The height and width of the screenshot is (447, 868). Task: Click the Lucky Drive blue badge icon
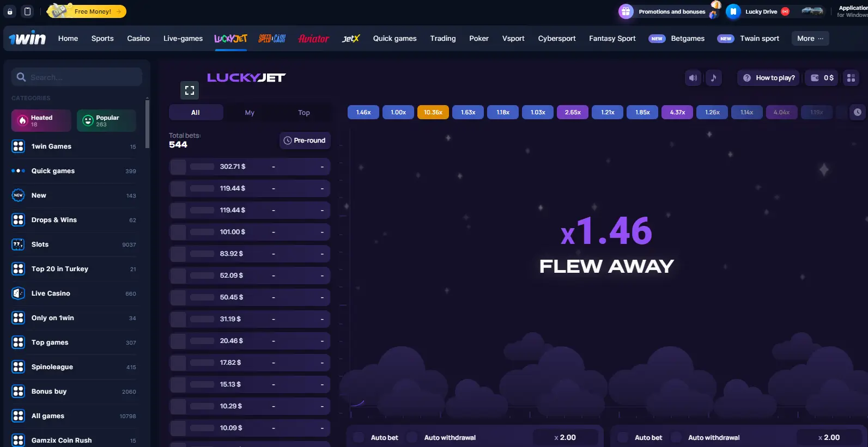tap(733, 11)
